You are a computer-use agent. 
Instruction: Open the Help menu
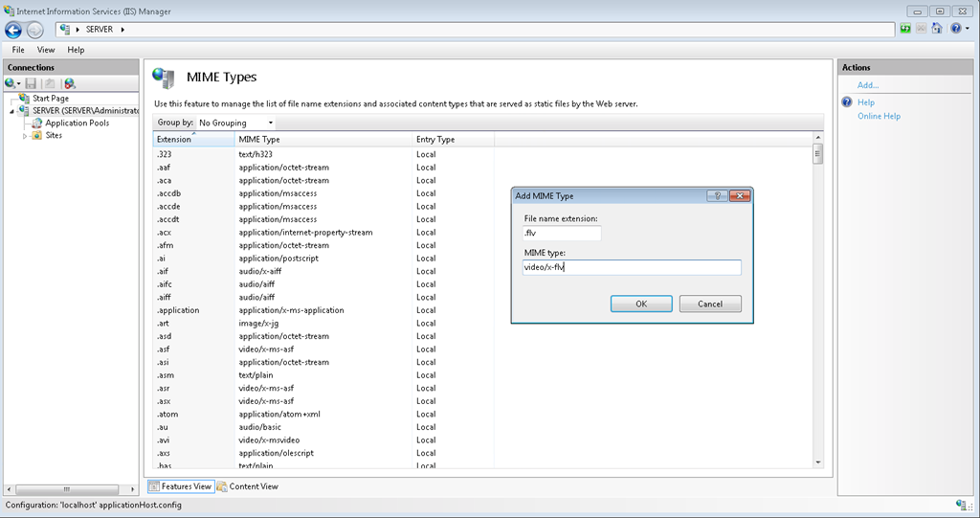(76, 50)
